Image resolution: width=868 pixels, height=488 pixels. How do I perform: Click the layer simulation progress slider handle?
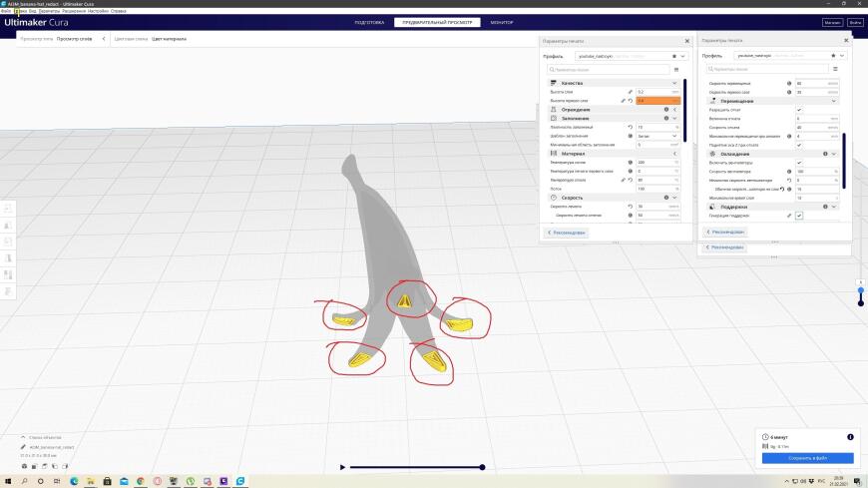(x=482, y=467)
